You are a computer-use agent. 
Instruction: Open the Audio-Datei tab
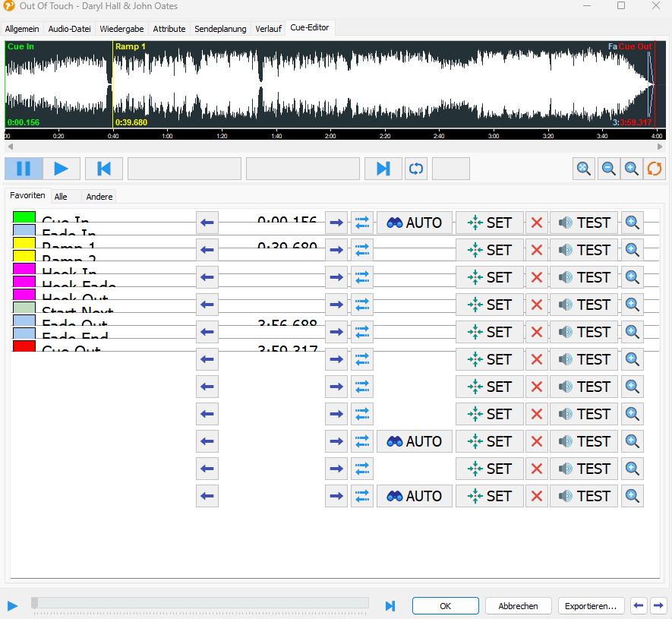pos(69,29)
